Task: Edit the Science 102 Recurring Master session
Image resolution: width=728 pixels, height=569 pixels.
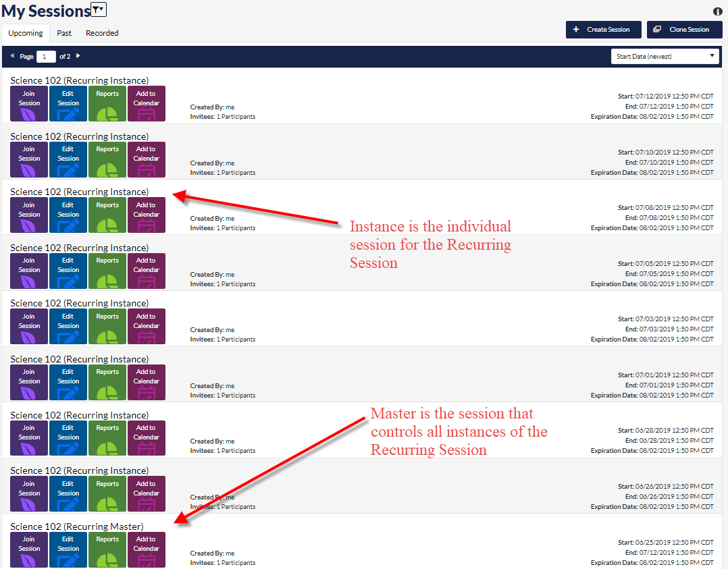Action: (x=68, y=549)
